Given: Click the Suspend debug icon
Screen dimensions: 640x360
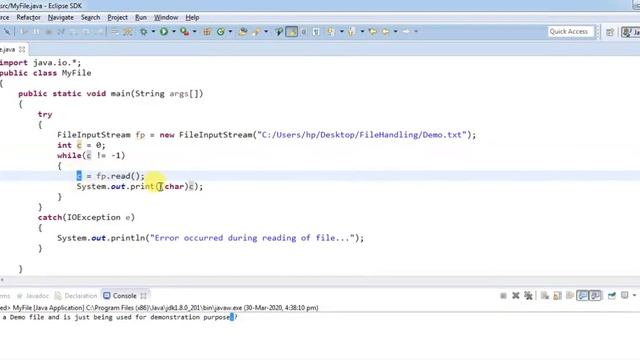Looking at the screenshot, I should 36,31.
